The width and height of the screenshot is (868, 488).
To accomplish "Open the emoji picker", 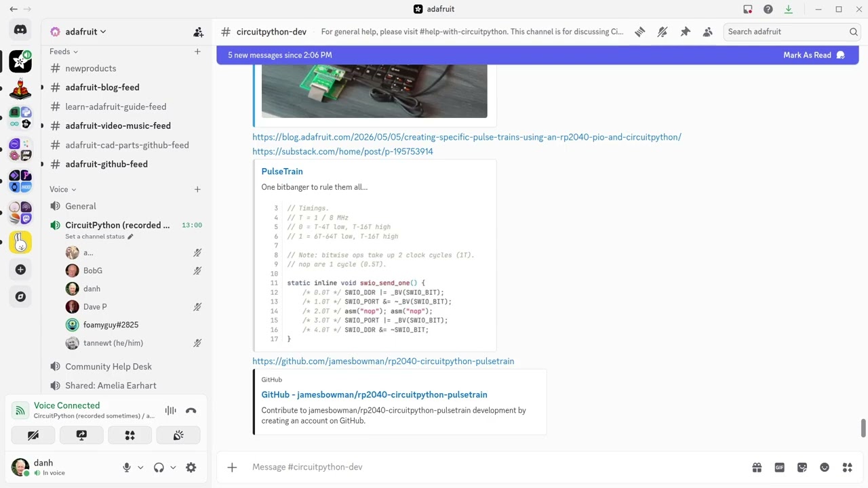I will 825,467.
